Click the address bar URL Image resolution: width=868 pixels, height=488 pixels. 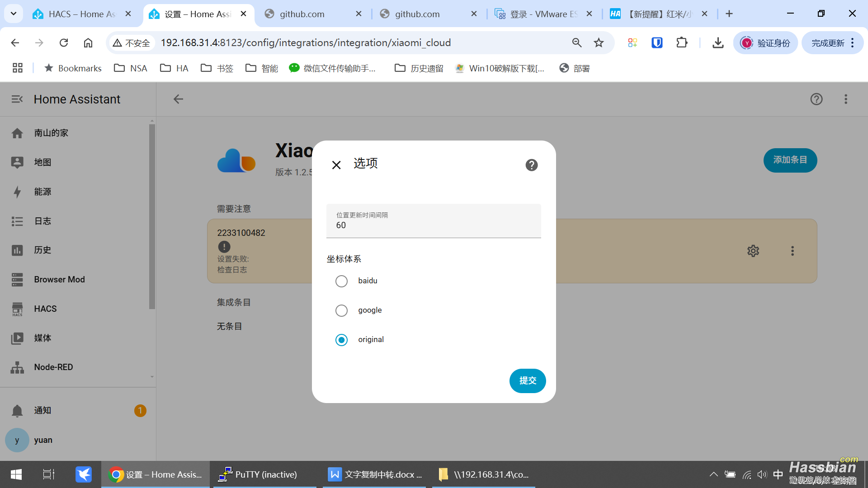click(x=306, y=42)
